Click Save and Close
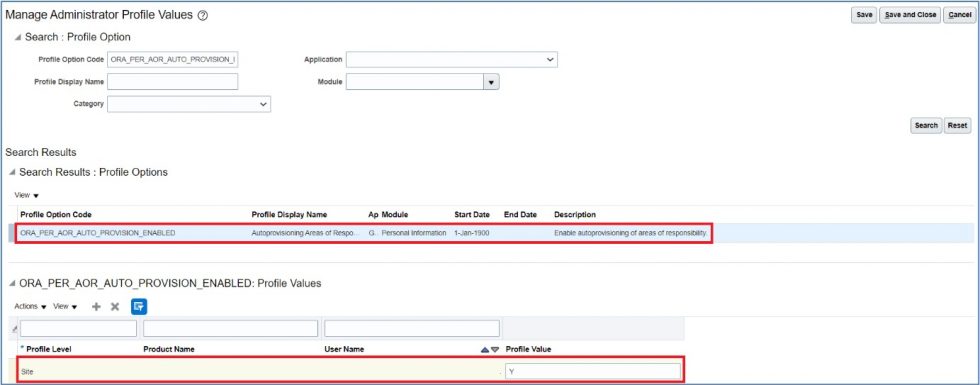980x385 pixels. click(x=909, y=15)
